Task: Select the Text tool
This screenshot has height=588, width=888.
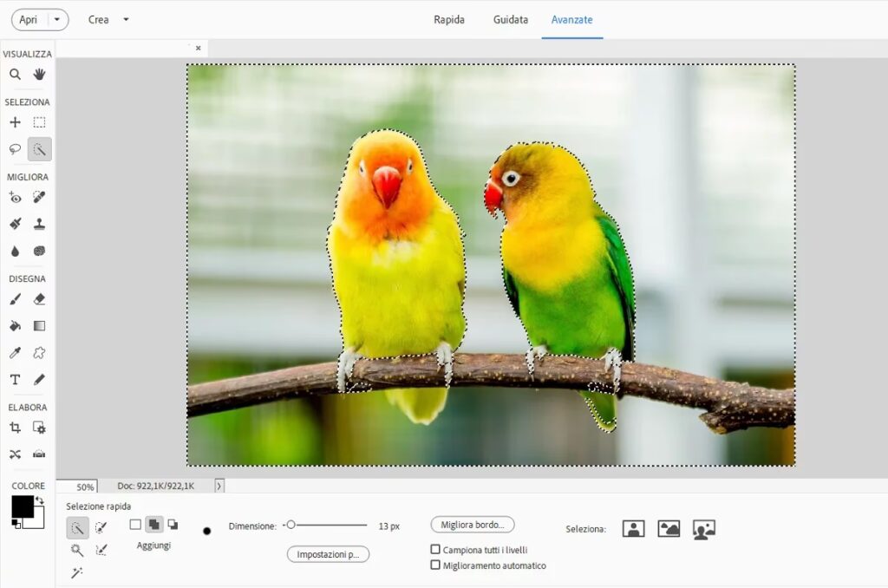Action: pos(15,380)
